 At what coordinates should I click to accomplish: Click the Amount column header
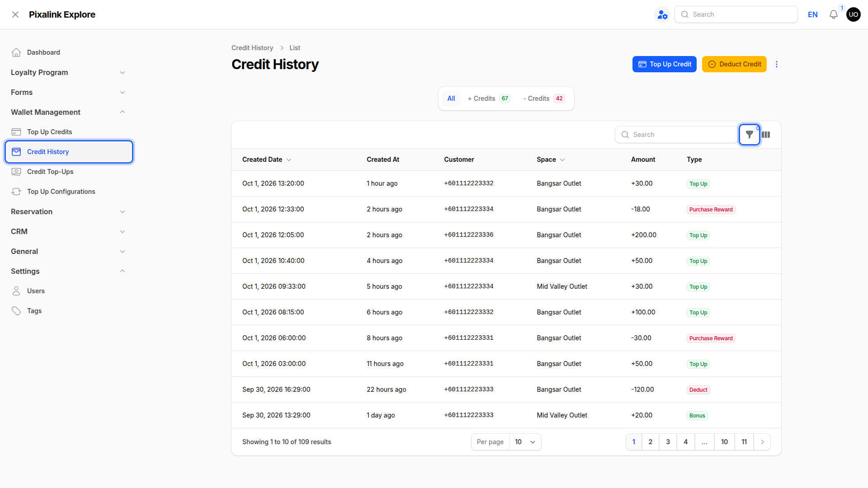coord(643,160)
